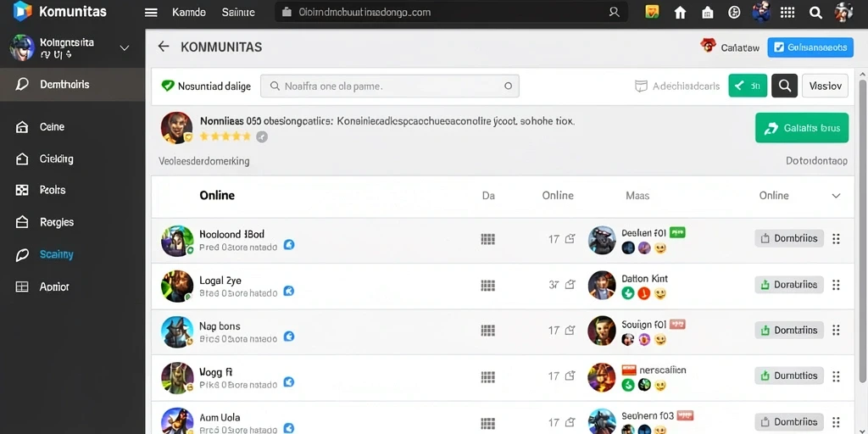Image resolution: width=868 pixels, height=434 pixels.
Task: Click the blue badge in Logal Zye row
Action: pyautogui.click(x=288, y=291)
